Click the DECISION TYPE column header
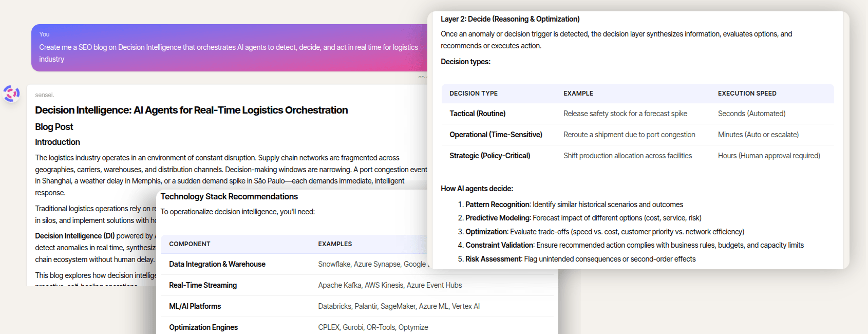The width and height of the screenshot is (868, 334). (x=474, y=94)
